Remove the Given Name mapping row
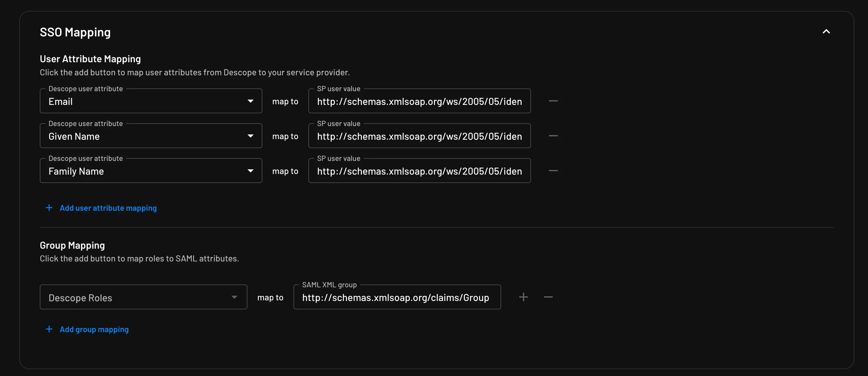The height and width of the screenshot is (376, 868). 553,136
